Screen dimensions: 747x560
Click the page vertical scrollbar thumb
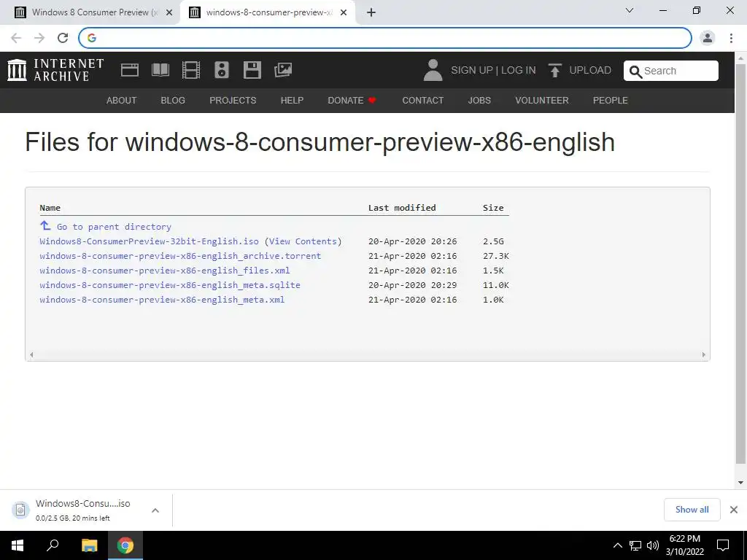(x=740, y=263)
